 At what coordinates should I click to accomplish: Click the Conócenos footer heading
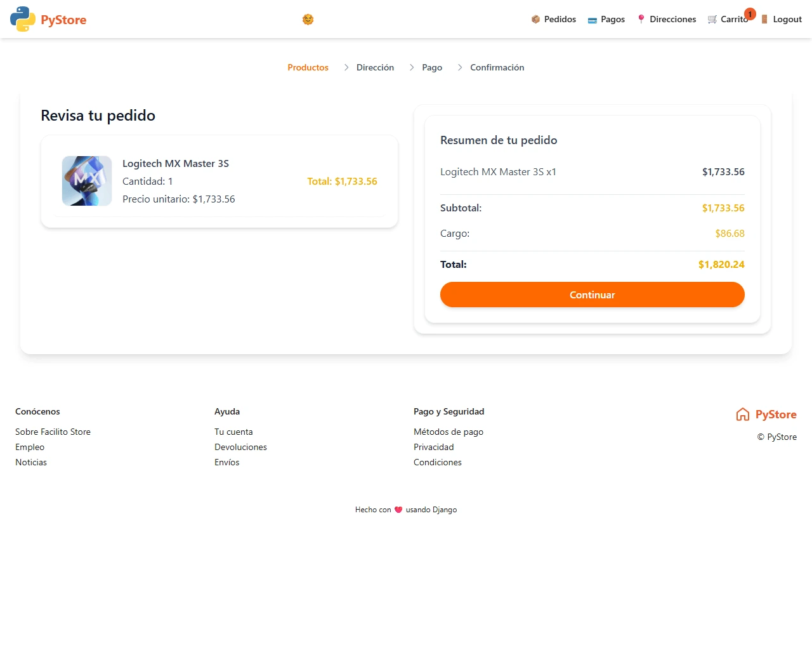click(37, 411)
